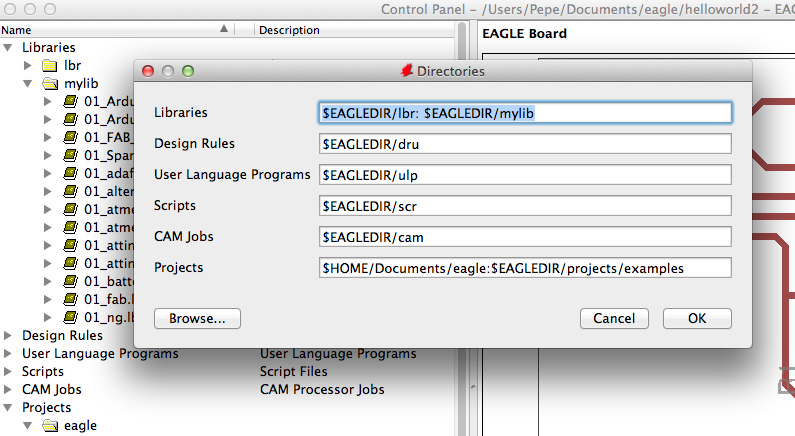The width and height of the screenshot is (795, 436).
Task: Collapse the Projects tree node
Action: click(x=8, y=408)
